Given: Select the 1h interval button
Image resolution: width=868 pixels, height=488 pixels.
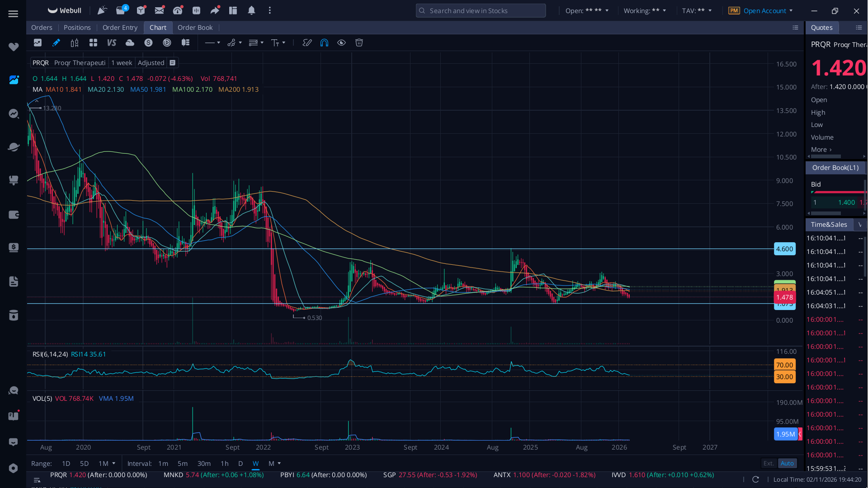Looking at the screenshot, I should click(x=224, y=463).
